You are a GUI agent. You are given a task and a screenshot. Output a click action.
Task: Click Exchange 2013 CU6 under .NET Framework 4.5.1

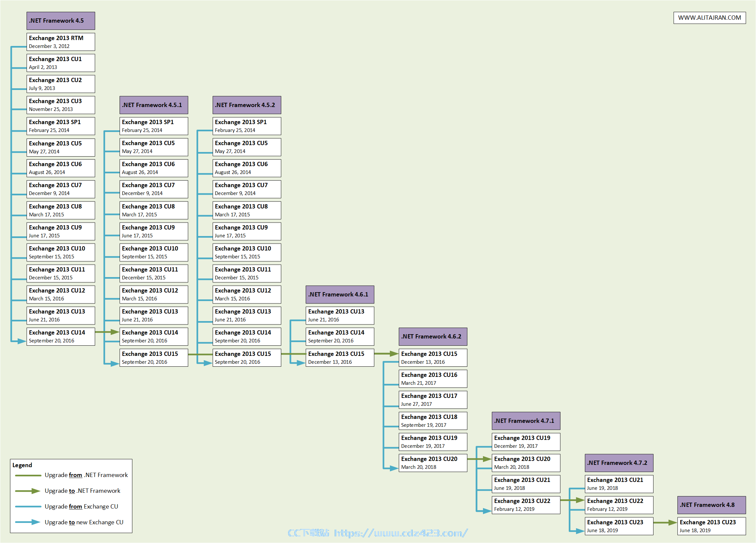coord(154,168)
